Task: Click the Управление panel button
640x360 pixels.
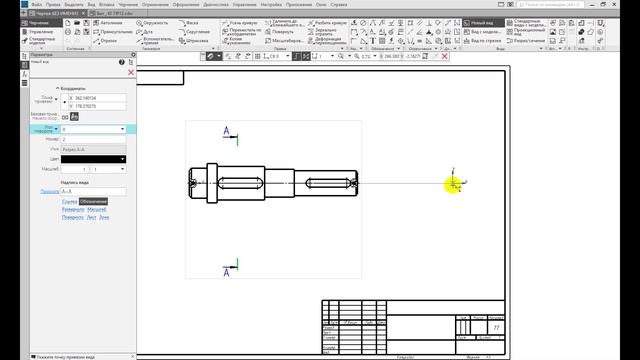Action: (x=41, y=31)
